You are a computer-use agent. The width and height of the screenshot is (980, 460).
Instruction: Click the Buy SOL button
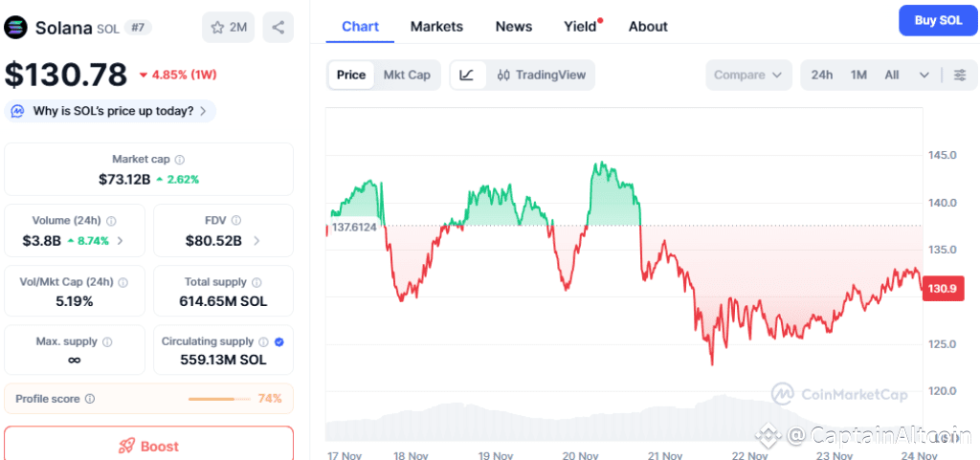(938, 20)
